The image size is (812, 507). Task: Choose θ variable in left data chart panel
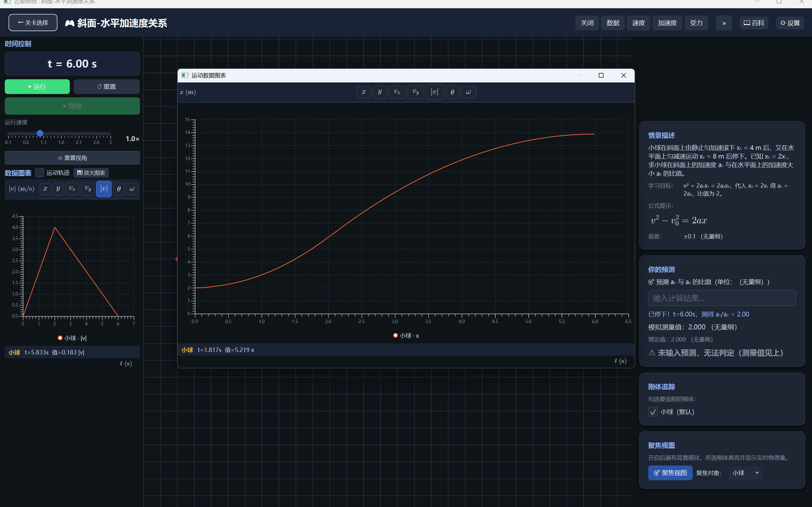[119, 189]
